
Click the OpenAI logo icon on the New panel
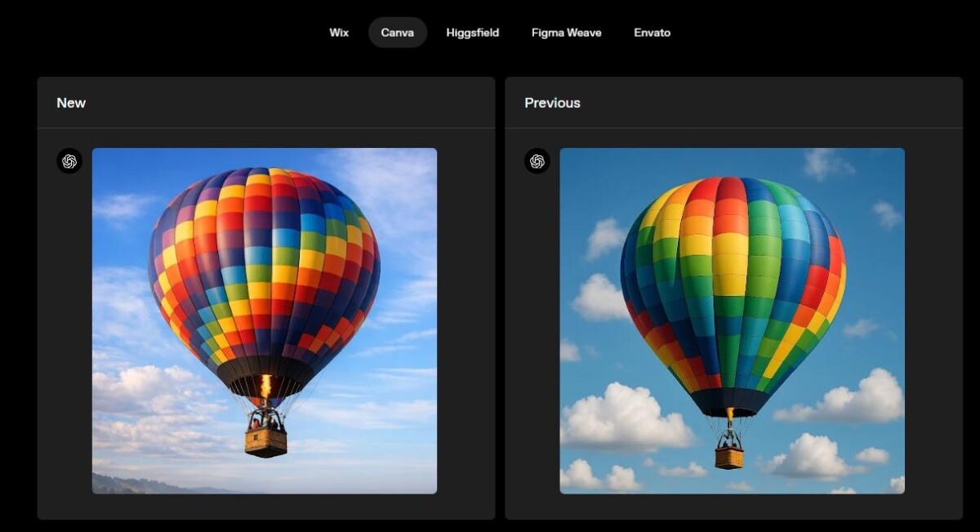69,161
